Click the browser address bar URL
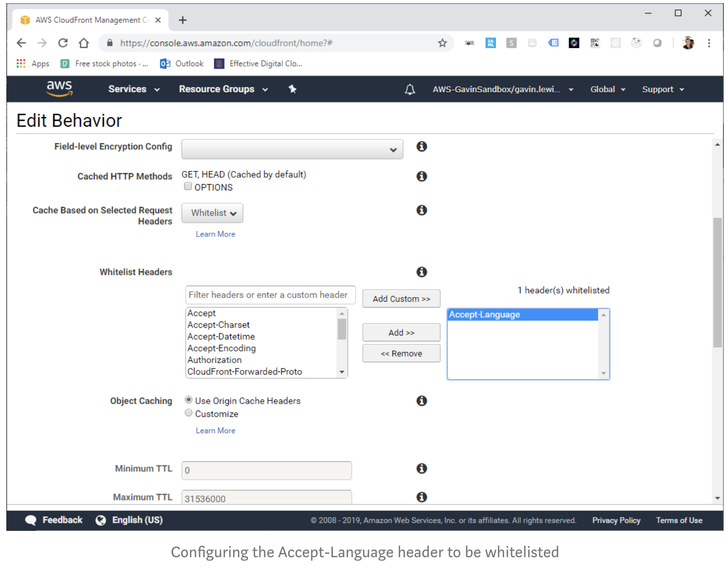Viewport: 728px width, 572px height. pyautogui.click(x=226, y=43)
